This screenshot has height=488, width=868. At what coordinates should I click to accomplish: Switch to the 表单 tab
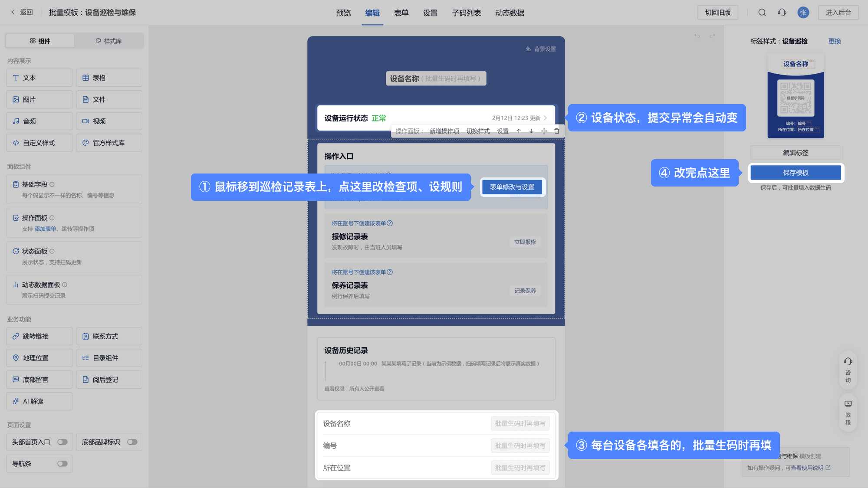[x=401, y=13]
